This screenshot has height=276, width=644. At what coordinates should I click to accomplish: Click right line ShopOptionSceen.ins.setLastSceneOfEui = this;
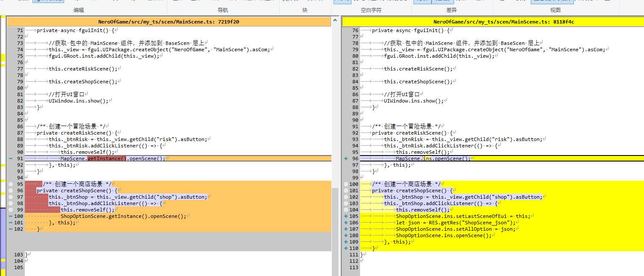click(463, 216)
